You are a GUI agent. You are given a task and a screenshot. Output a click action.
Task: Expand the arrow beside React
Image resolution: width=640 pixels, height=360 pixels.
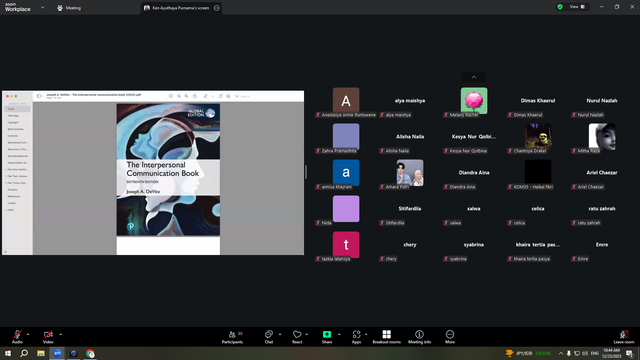[307, 334]
